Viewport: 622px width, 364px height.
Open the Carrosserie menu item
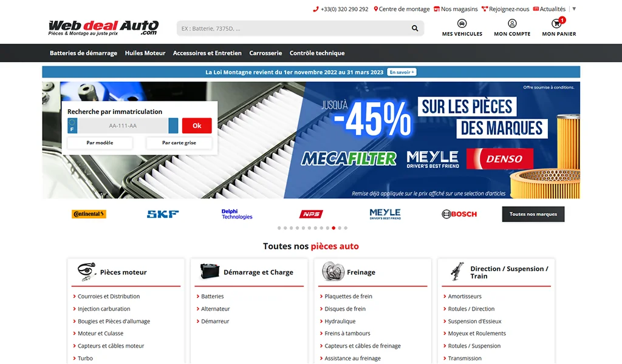click(265, 53)
